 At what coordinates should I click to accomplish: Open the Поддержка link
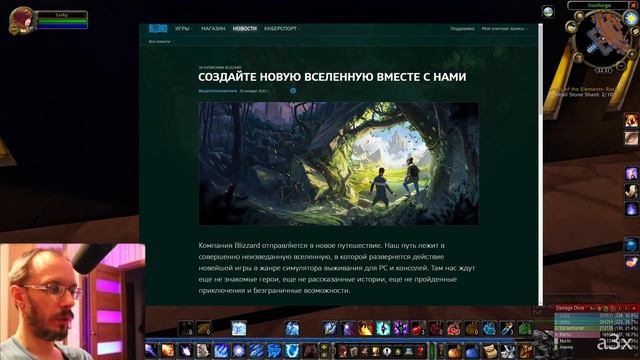462,29
